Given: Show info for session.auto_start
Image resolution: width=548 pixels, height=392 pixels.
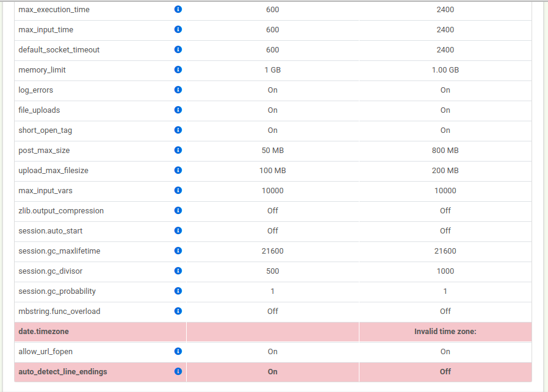Looking at the screenshot, I should (x=178, y=230).
